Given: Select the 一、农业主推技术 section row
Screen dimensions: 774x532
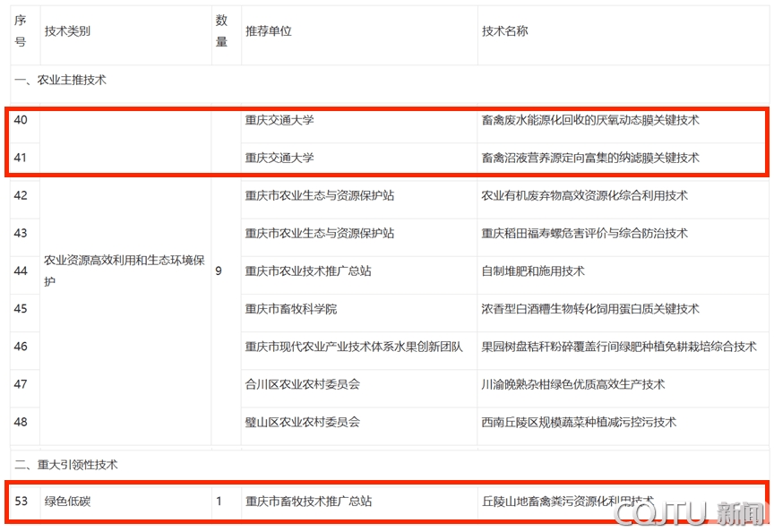Looking at the screenshot, I should tap(60, 80).
